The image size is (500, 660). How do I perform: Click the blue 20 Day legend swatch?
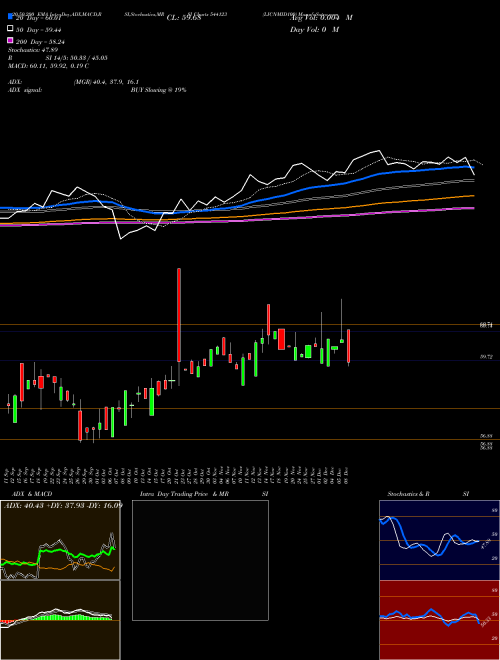10,16
